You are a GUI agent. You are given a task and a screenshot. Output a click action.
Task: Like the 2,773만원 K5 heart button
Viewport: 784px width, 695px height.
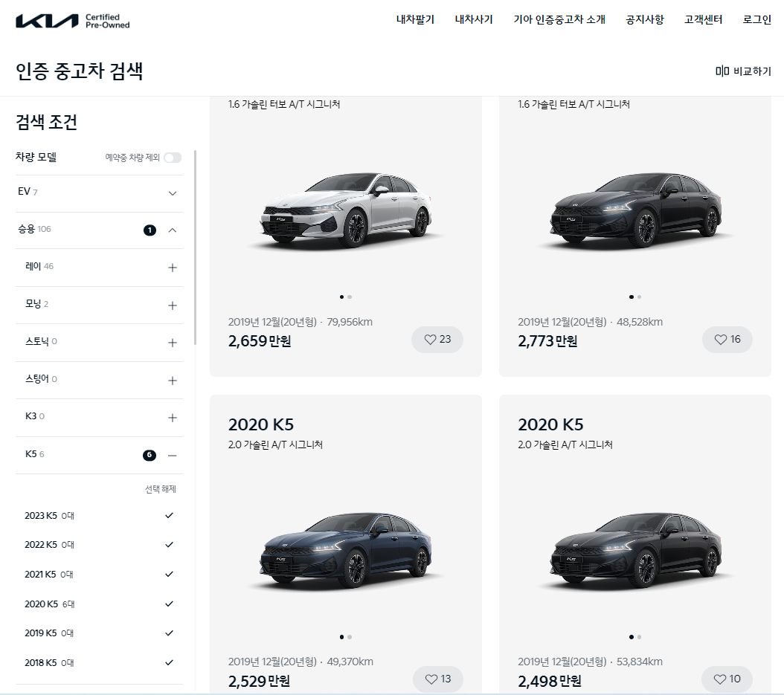pos(727,340)
